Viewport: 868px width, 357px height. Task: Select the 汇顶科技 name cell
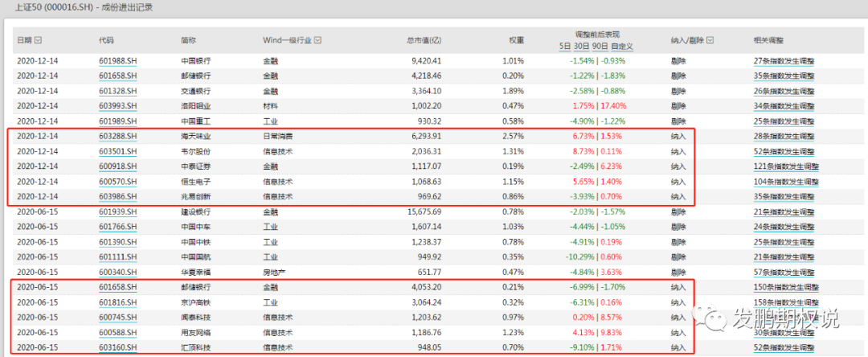tap(195, 347)
